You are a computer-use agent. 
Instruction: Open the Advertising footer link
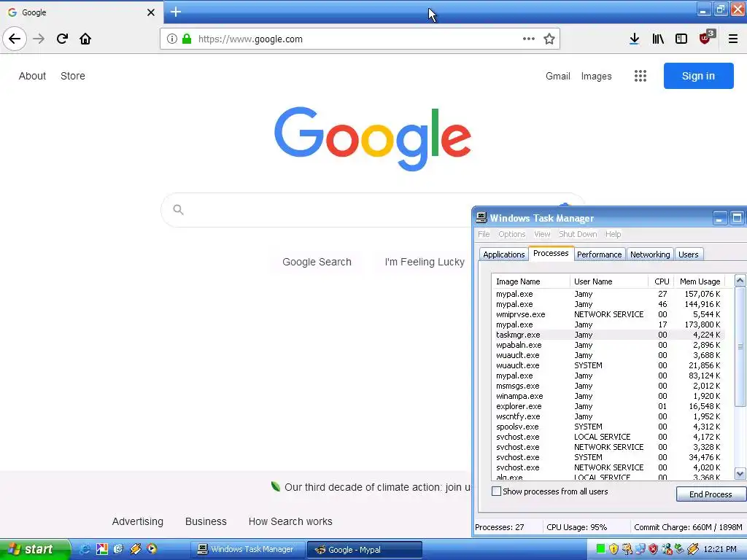(138, 521)
